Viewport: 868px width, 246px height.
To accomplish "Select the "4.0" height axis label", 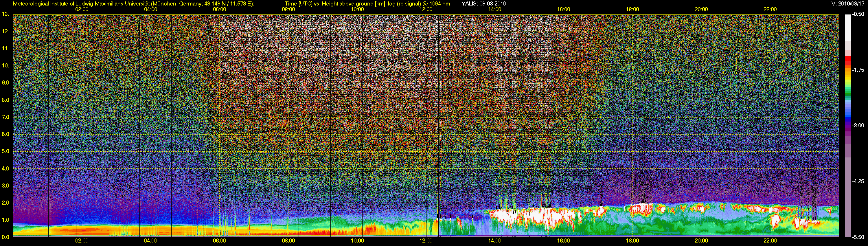I will click(x=5, y=168).
